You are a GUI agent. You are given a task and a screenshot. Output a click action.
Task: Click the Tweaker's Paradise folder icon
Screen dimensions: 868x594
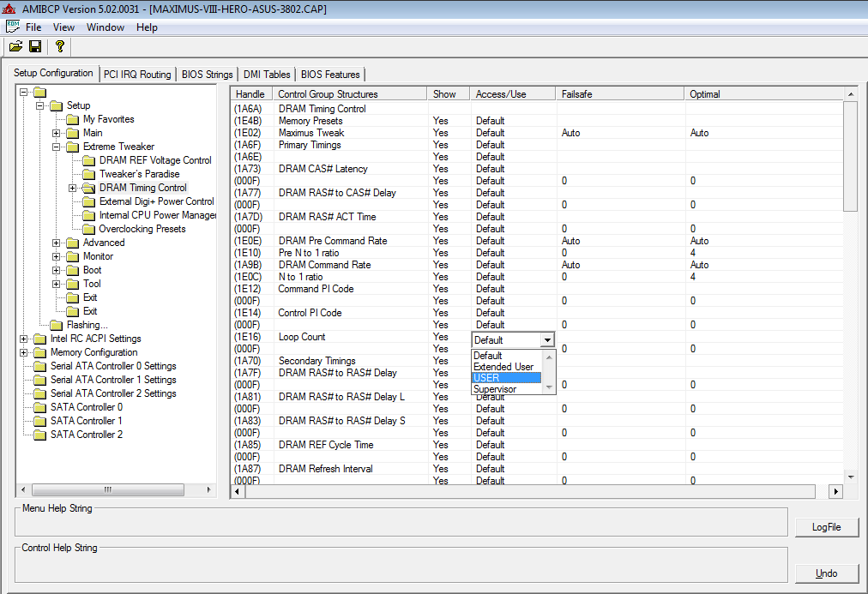[x=88, y=174]
